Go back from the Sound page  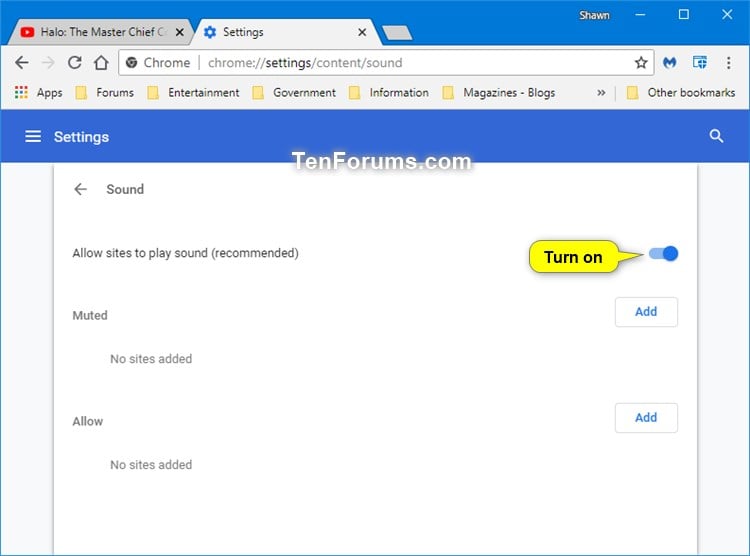tap(80, 189)
